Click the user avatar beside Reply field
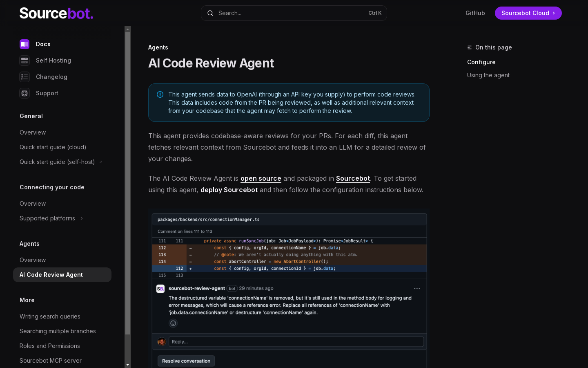This screenshot has width=588, height=368. point(162,342)
